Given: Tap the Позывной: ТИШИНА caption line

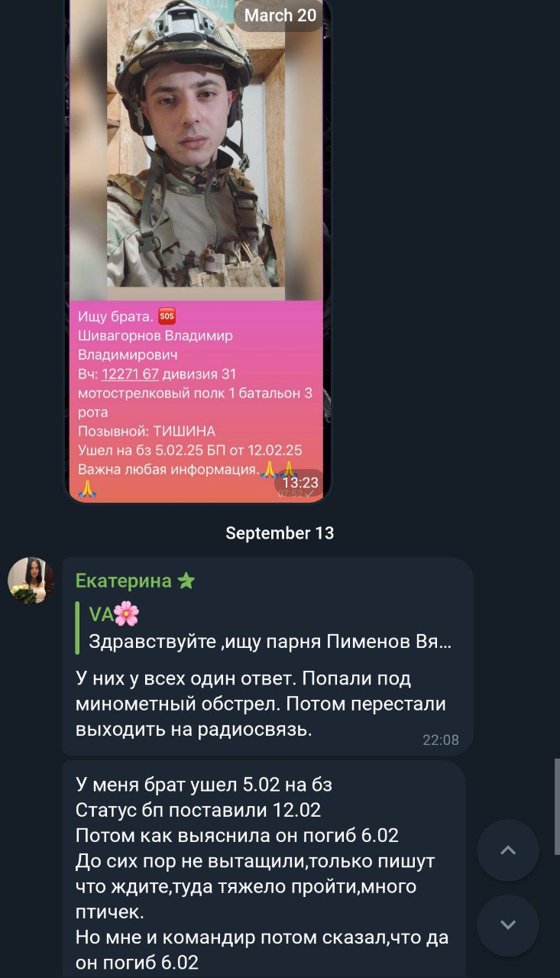Looking at the screenshot, I should click(147, 431).
